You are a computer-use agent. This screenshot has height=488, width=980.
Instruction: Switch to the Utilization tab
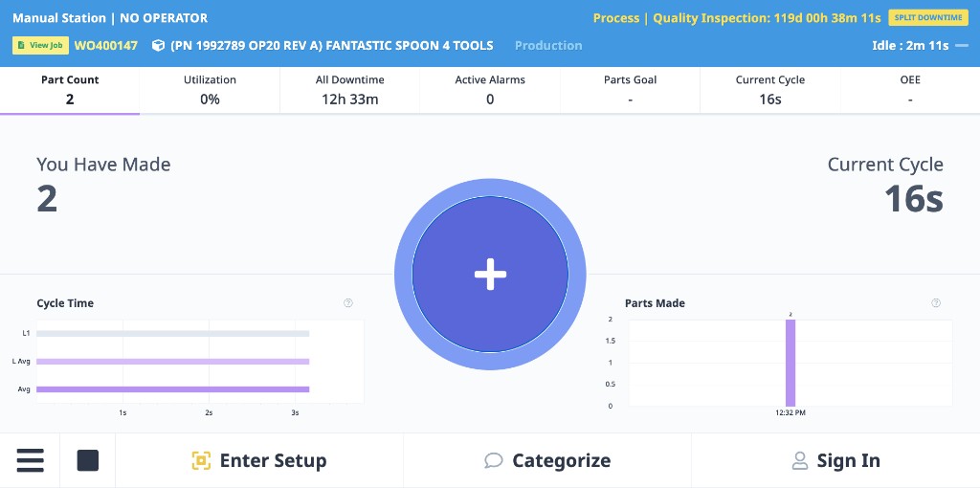[210, 90]
